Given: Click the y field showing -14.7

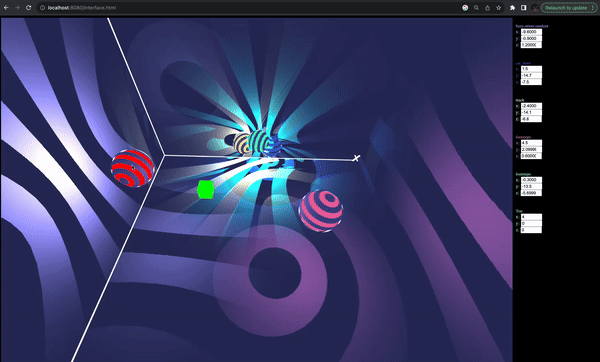Looking at the screenshot, I should (531, 75).
